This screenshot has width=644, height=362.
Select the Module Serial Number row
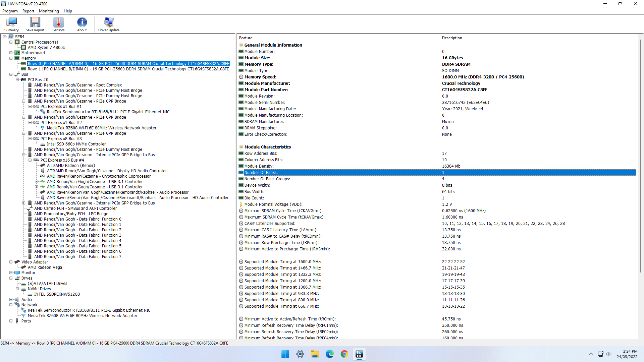pyautogui.click(x=437, y=103)
